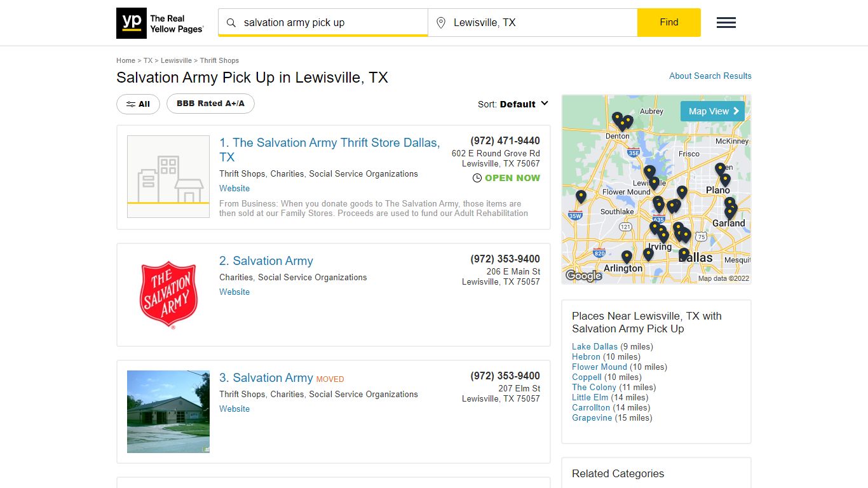Click the yellow Find button

[669, 22]
